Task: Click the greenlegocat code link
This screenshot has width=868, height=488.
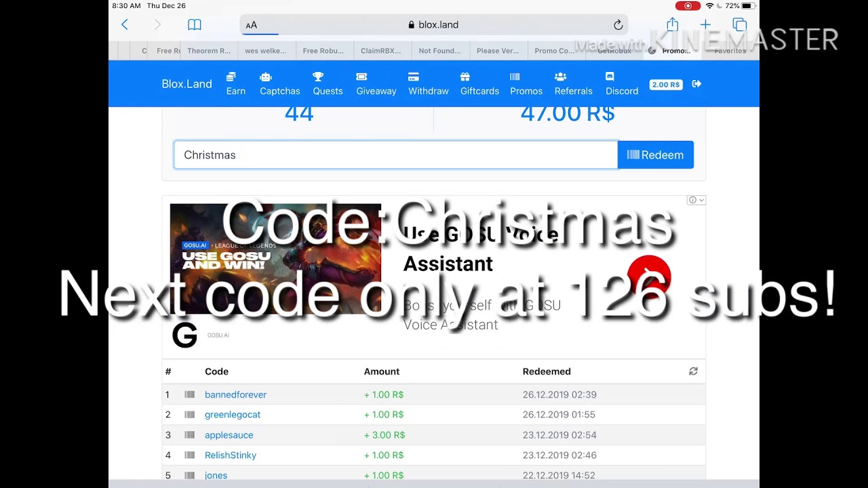Action: 233,415
